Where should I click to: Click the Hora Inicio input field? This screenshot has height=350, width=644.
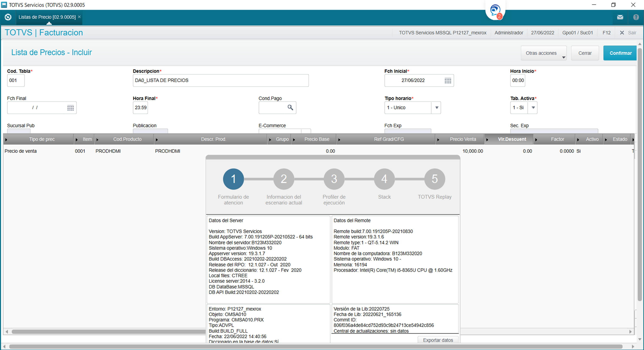(x=518, y=81)
